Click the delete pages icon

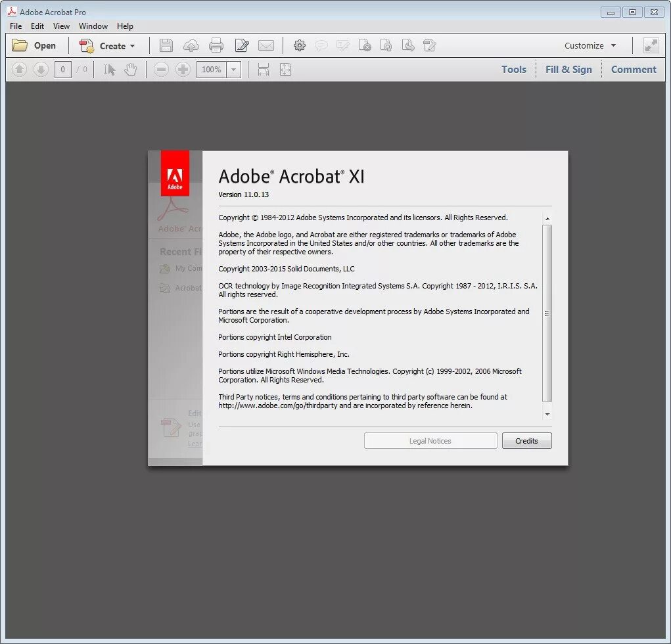pyautogui.click(x=365, y=45)
